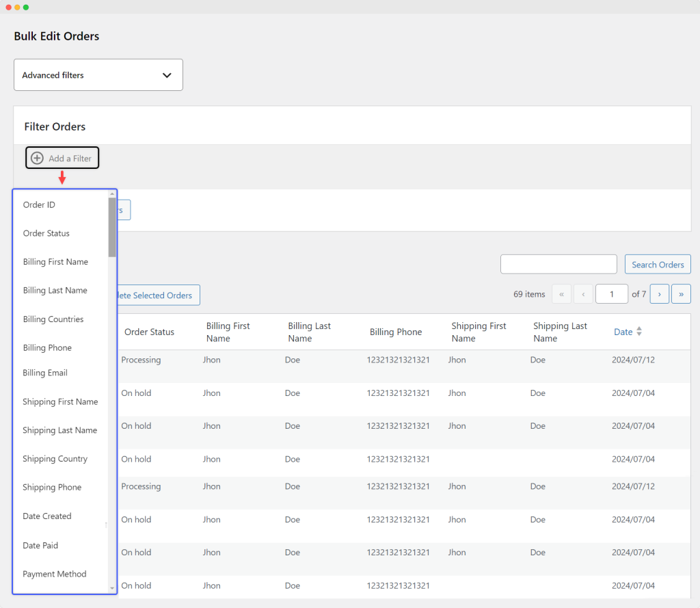Screen dimensions: 700x608
Task: Click the current page number field
Action: (x=611, y=294)
